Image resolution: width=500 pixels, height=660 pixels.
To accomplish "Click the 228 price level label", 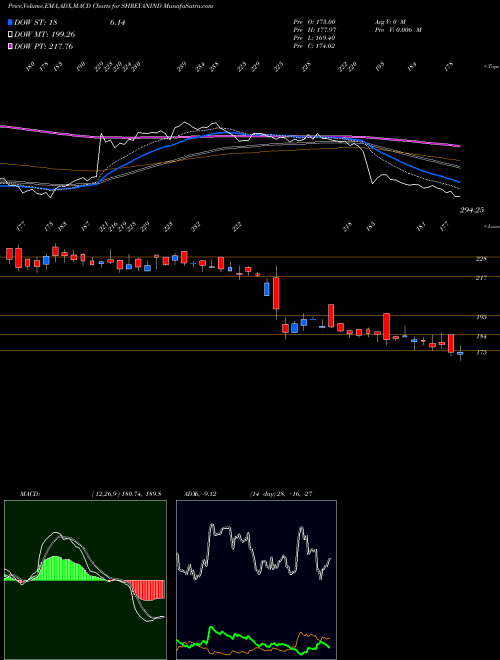I will [481, 259].
